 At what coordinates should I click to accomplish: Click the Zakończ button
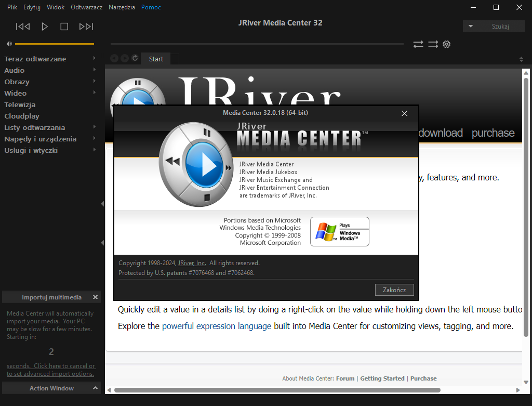[x=394, y=290]
